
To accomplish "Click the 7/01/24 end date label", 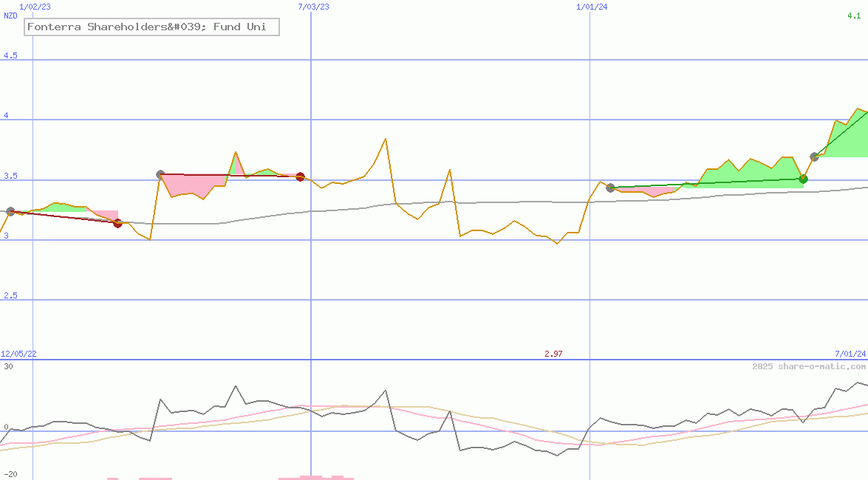I will tap(850, 354).
